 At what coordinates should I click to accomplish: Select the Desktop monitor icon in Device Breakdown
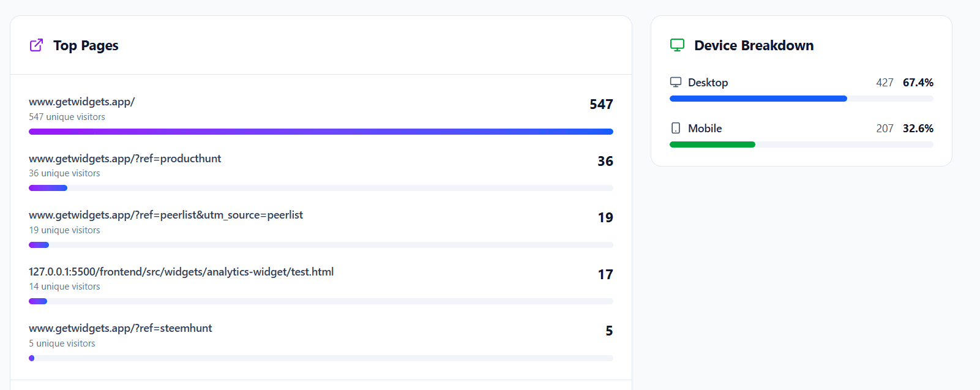tap(676, 81)
